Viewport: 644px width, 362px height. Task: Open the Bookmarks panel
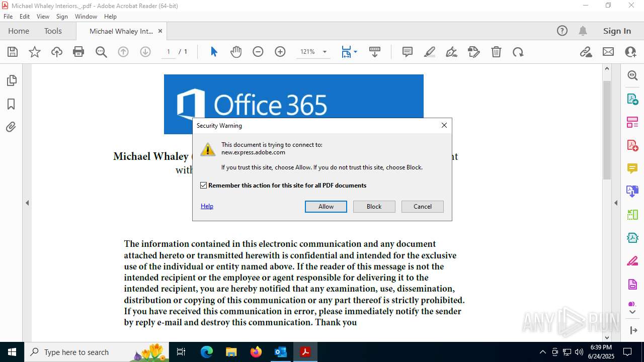click(x=11, y=104)
